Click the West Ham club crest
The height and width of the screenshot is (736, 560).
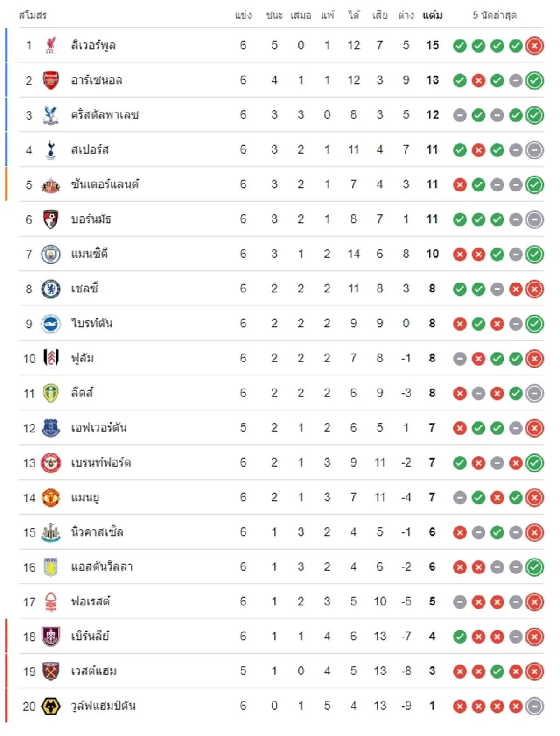pyautogui.click(x=51, y=672)
